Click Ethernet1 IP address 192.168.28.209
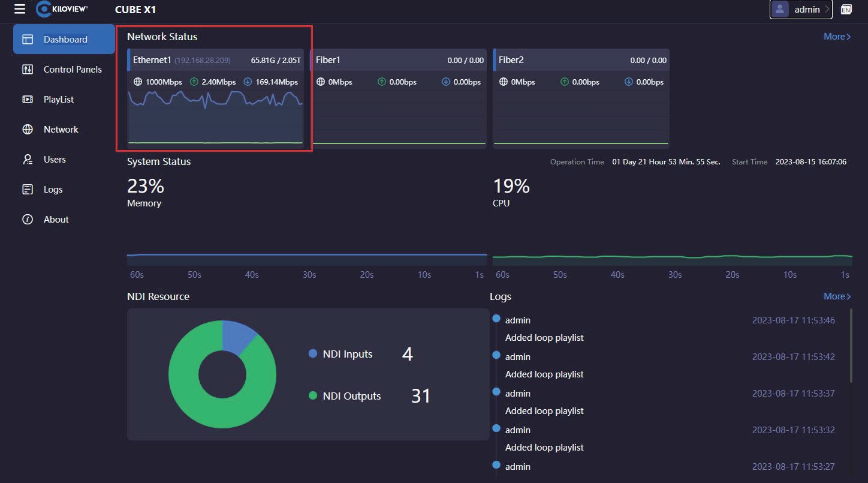The image size is (868, 483). pyautogui.click(x=203, y=61)
